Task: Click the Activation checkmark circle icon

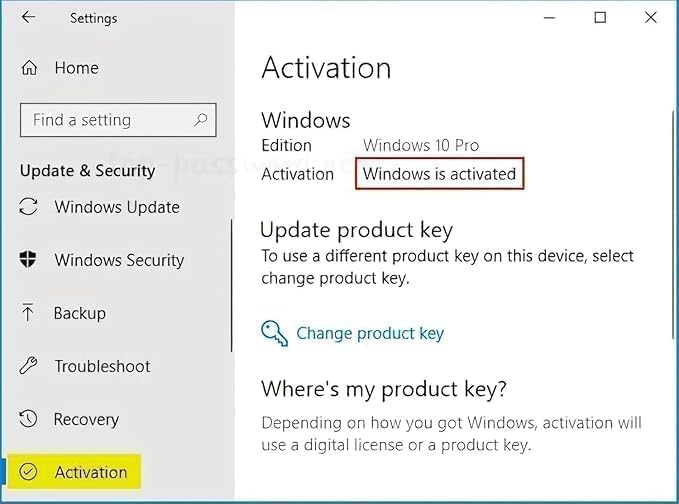Action: coord(29,472)
